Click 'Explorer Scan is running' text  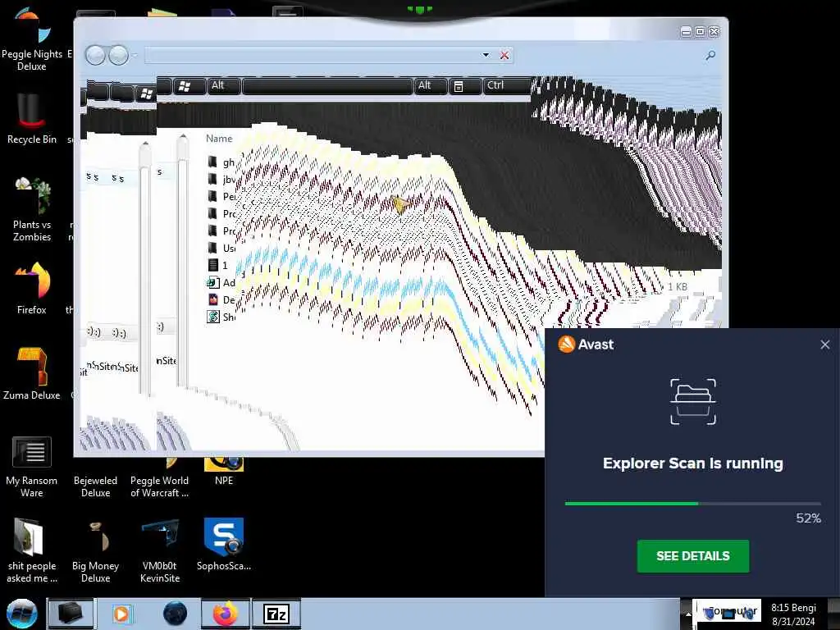pos(692,463)
